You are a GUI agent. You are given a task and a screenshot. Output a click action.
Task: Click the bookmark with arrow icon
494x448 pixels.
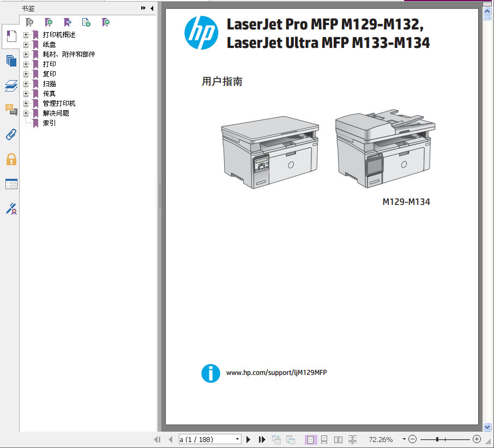click(68, 22)
